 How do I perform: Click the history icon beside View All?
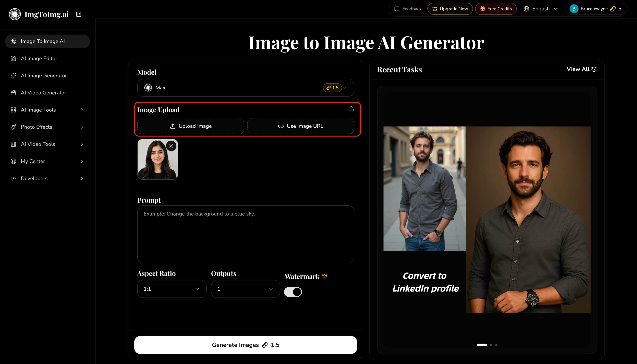tap(594, 69)
